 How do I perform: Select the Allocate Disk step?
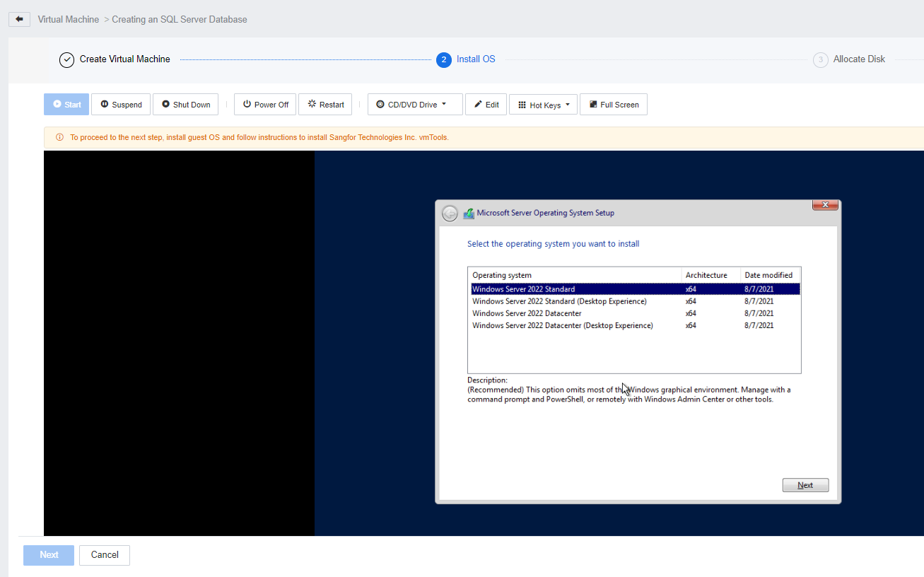pos(849,59)
